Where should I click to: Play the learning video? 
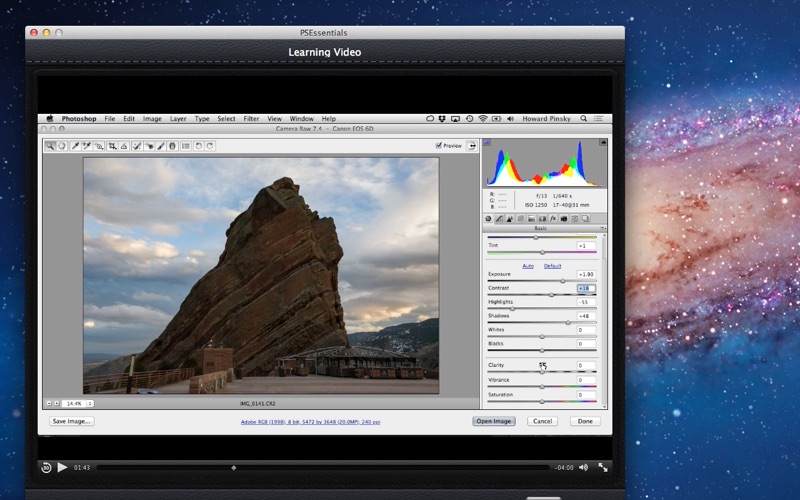point(62,467)
